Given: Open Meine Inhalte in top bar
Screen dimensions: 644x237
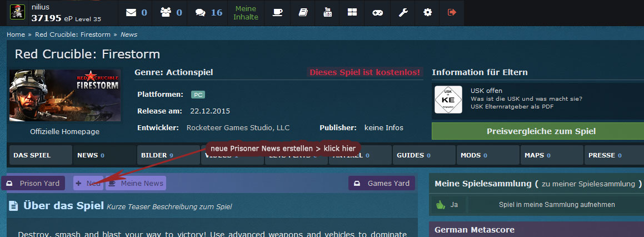Looking at the screenshot, I should click(x=246, y=13).
